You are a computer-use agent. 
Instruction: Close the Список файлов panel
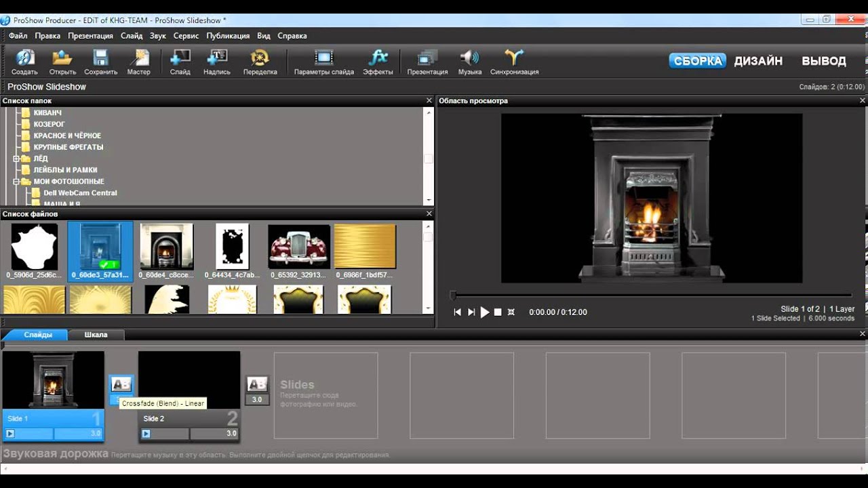[x=429, y=213]
